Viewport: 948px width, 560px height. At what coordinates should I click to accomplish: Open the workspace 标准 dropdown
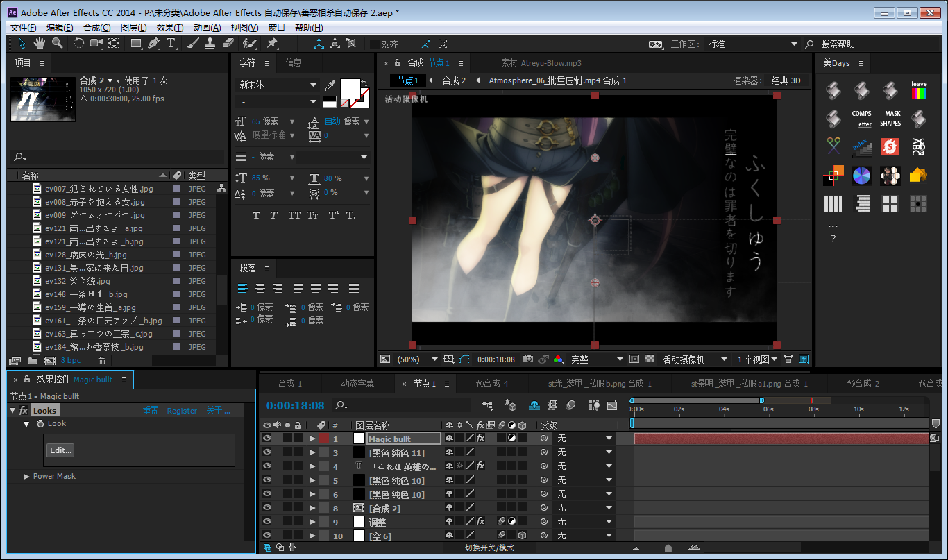(x=753, y=44)
